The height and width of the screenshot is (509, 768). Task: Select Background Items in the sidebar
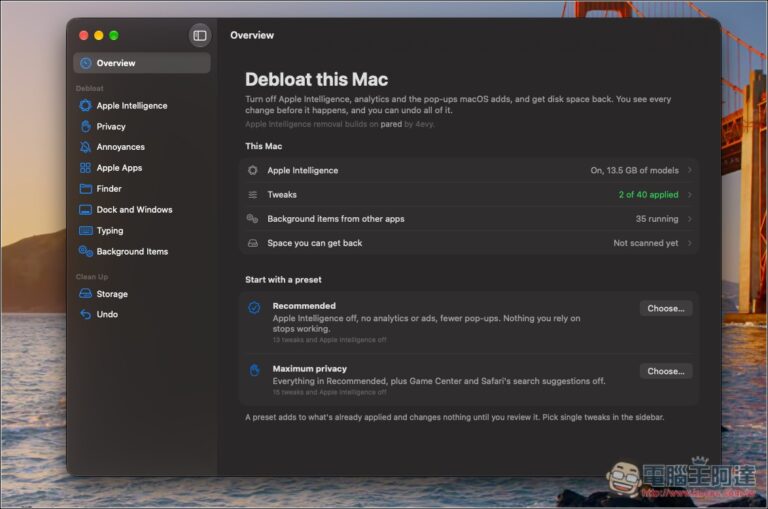point(132,251)
